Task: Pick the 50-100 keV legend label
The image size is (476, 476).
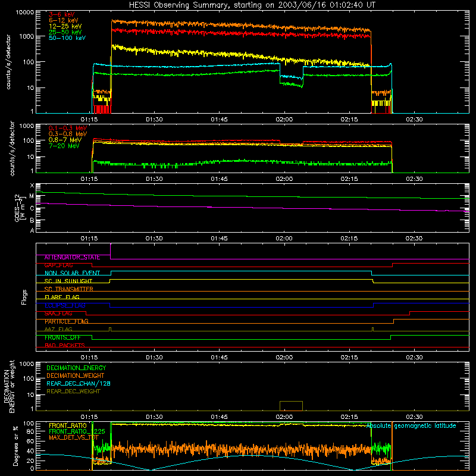Action: 67,38
